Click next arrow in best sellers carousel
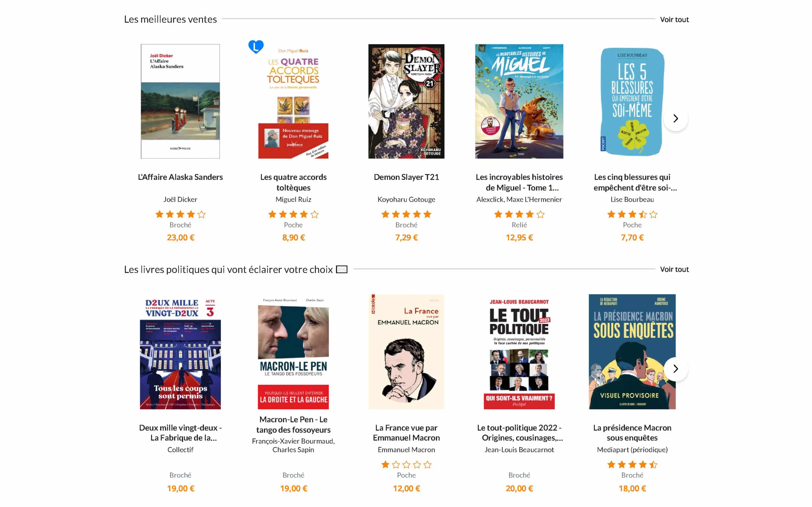The height and width of the screenshot is (507, 812). point(676,118)
